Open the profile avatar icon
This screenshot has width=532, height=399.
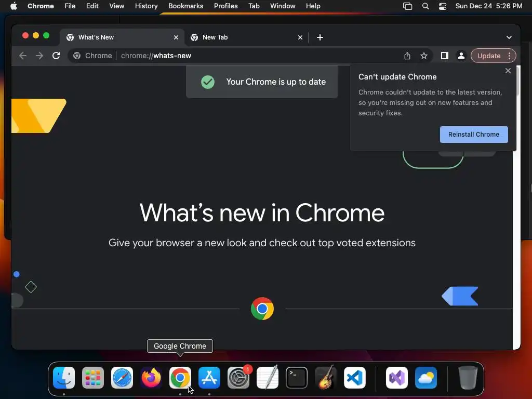(461, 56)
